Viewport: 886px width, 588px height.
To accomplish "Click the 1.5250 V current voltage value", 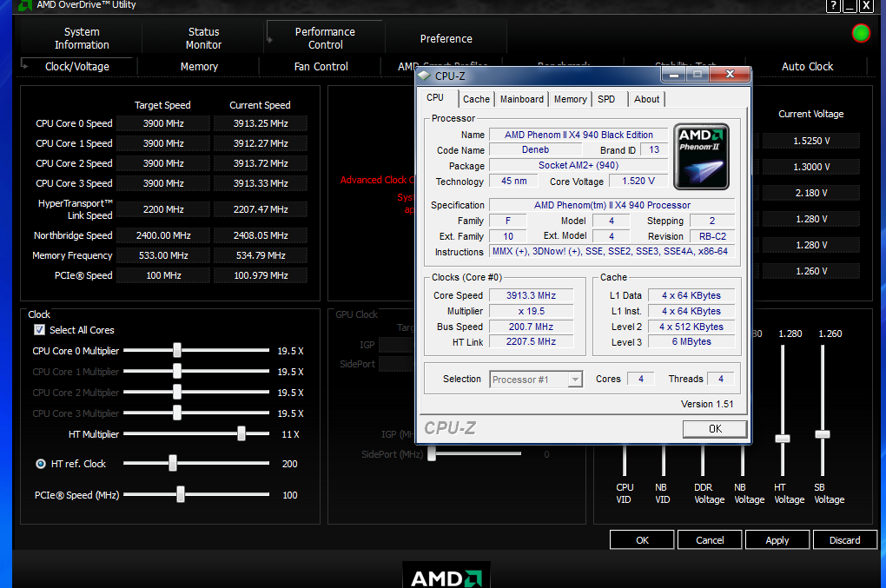I will [811, 141].
